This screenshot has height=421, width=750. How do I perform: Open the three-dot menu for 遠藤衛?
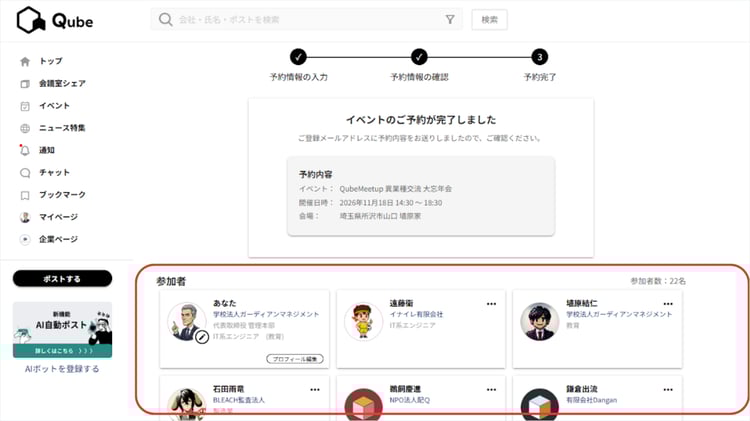pyautogui.click(x=491, y=304)
